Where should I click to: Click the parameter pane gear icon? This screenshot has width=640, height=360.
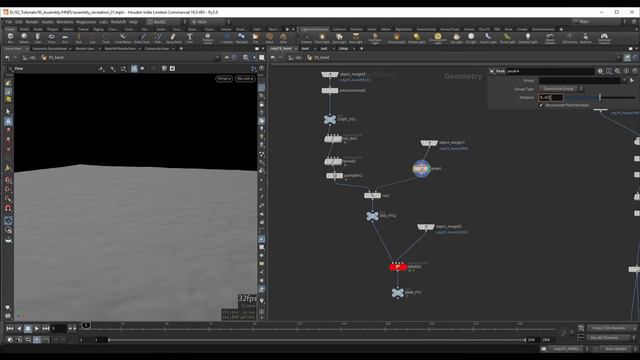600,71
